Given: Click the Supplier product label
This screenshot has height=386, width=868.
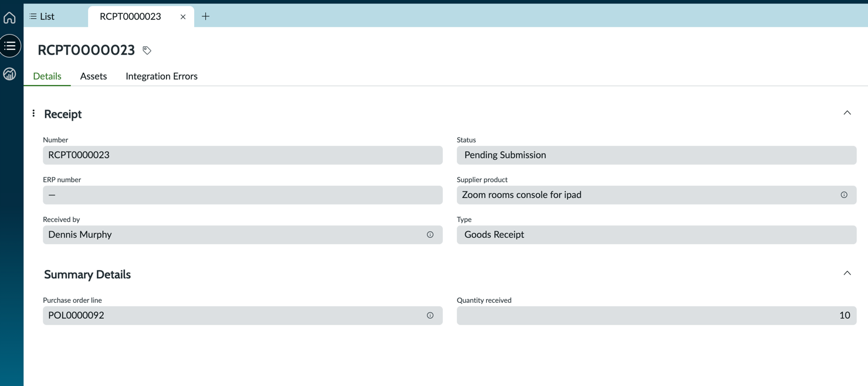Looking at the screenshot, I should click(482, 180).
